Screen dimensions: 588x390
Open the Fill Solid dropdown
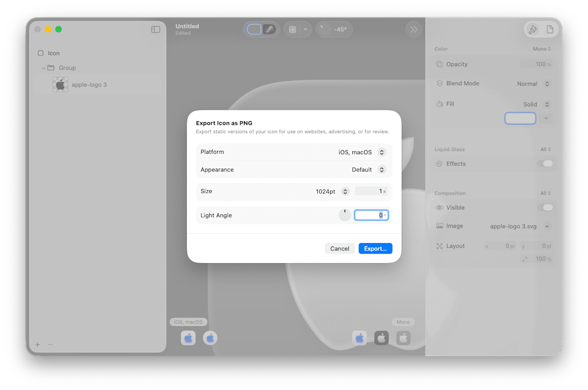click(537, 104)
